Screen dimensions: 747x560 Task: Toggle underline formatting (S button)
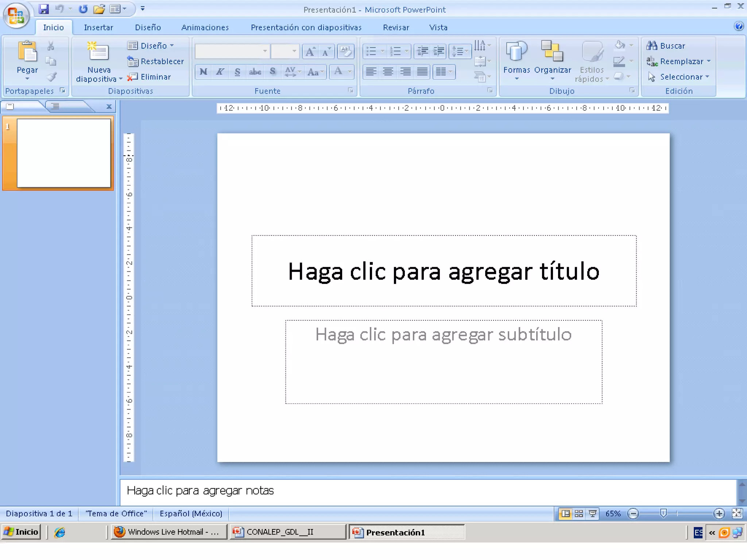click(x=237, y=72)
